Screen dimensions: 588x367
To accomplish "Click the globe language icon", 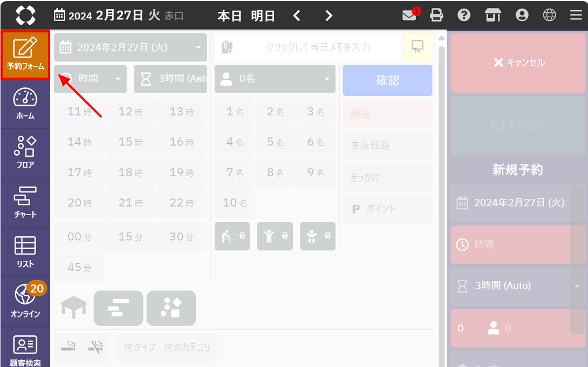I will [549, 15].
